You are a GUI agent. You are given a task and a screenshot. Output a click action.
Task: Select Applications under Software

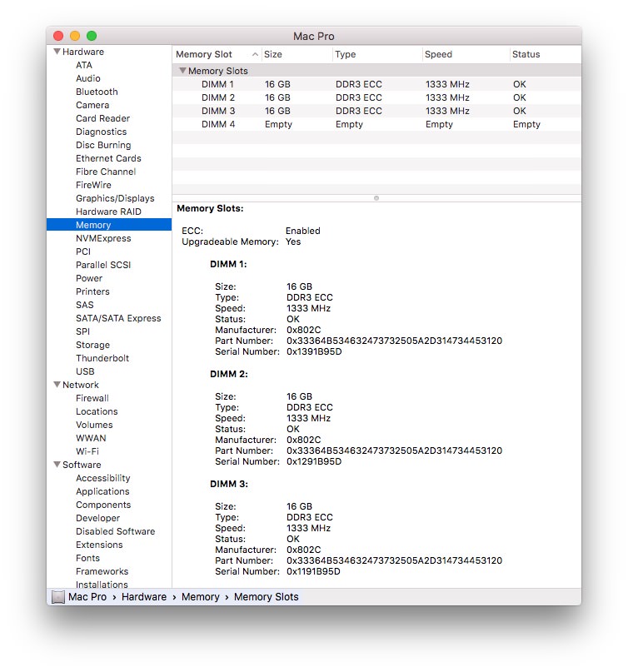point(102,491)
